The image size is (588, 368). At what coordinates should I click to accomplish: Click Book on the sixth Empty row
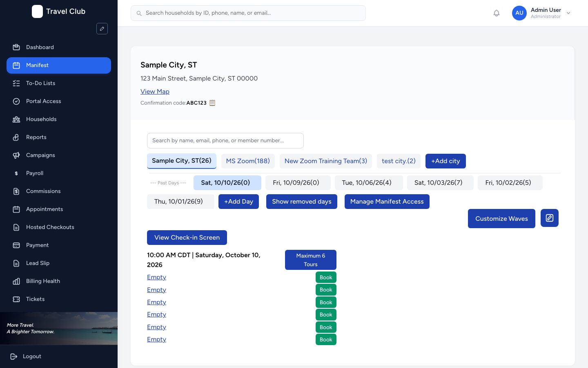[326, 339]
